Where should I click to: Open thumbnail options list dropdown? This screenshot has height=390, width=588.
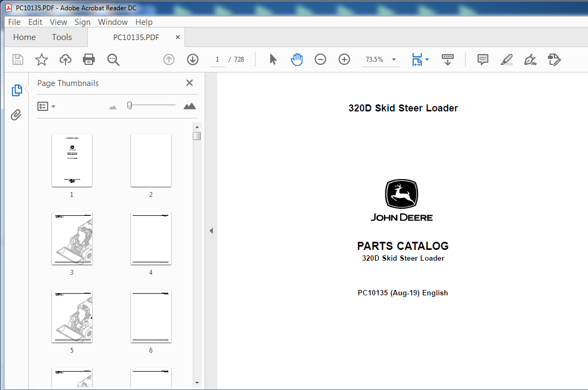pos(46,107)
